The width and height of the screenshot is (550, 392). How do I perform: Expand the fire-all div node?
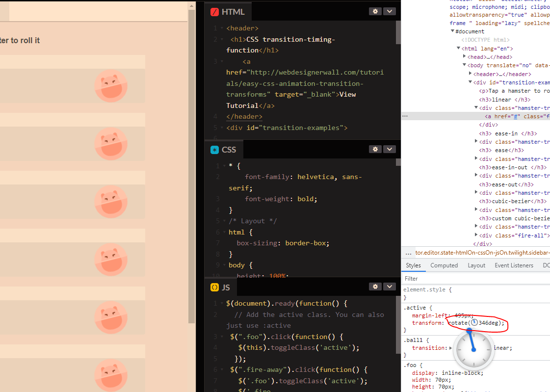pos(476,235)
